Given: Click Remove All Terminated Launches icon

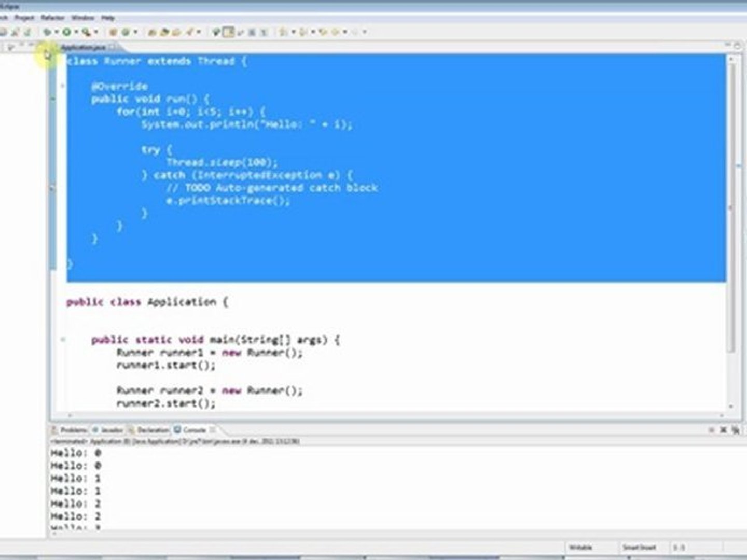Looking at the screenshot, I should pyautogui.click(x=736, y=430).
